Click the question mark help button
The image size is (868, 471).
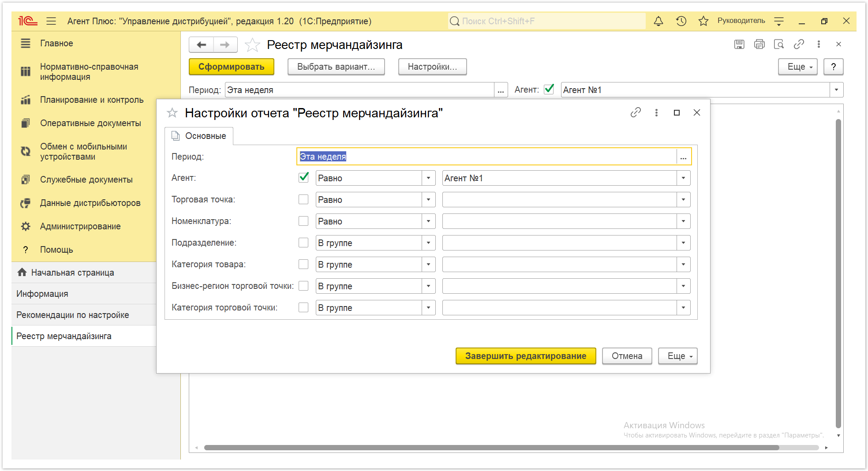pyautogui.click(x=833, y=67)
